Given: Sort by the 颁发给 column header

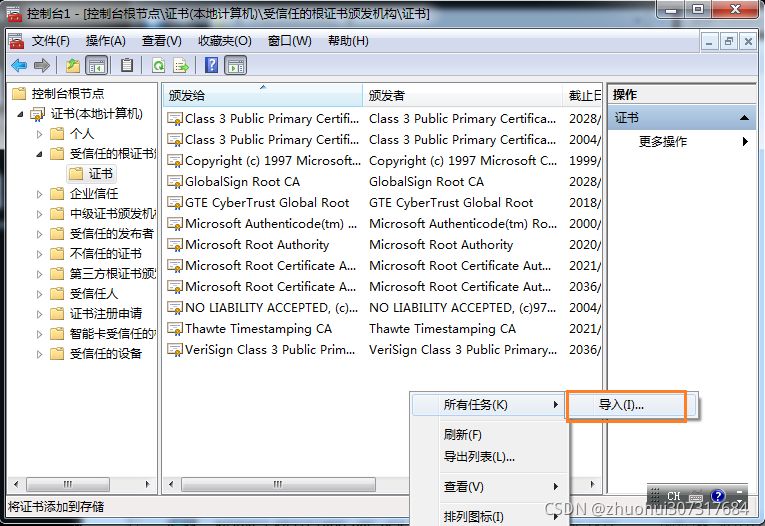Looking at the screenshot, I should (263, 95).
